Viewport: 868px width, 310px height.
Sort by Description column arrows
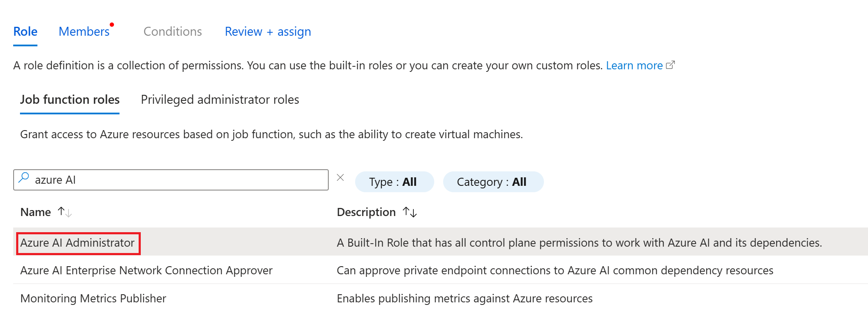[x=410, y=212]
